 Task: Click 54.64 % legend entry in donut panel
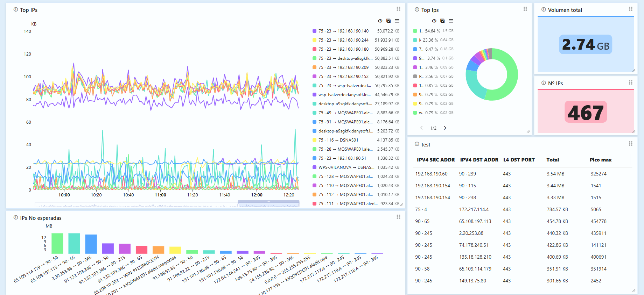point(433,31)
